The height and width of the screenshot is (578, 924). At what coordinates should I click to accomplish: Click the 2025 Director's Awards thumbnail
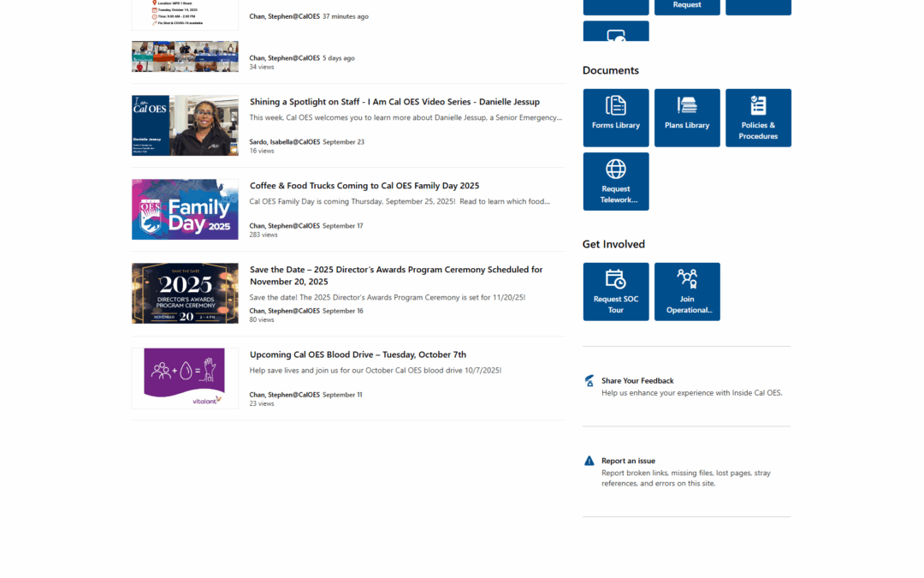click(185, 293)
